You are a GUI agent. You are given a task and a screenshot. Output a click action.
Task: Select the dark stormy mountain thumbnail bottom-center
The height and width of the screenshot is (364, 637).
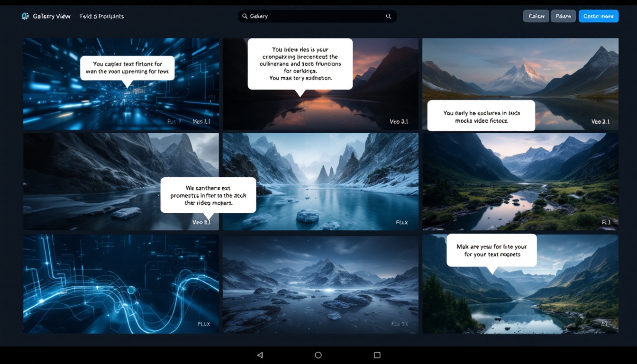click(x=320, y=284)
